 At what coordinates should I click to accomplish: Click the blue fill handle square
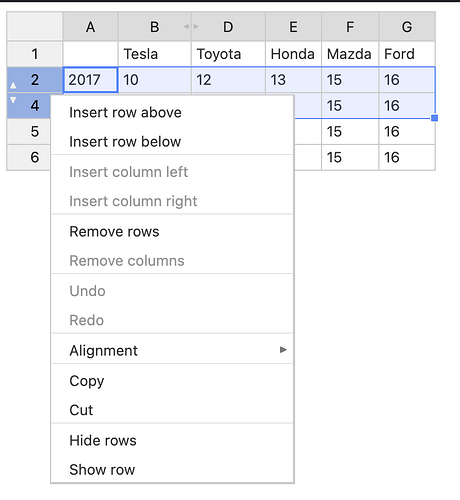coord(434,118)
